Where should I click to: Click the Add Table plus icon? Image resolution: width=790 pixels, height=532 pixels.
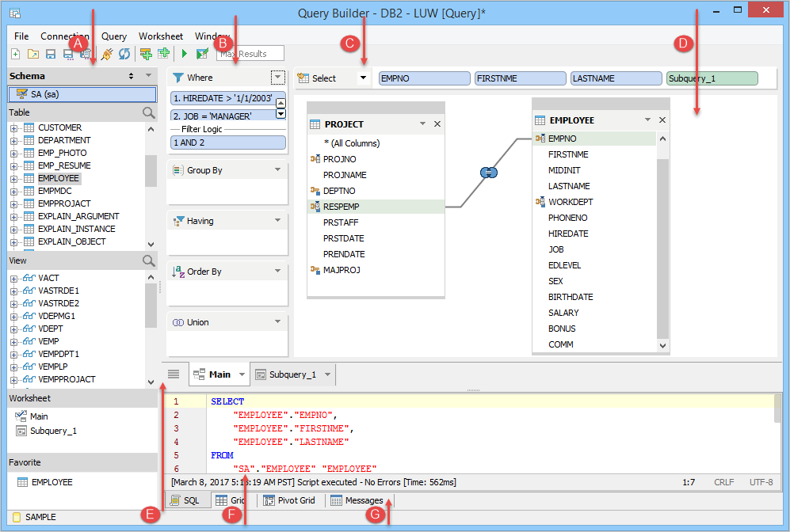pyautogui.click(x=163, y=53)
